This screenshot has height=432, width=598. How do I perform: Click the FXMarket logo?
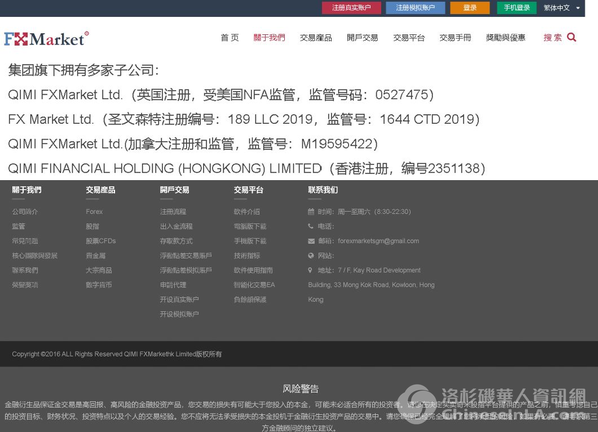[x=46, y=39]
